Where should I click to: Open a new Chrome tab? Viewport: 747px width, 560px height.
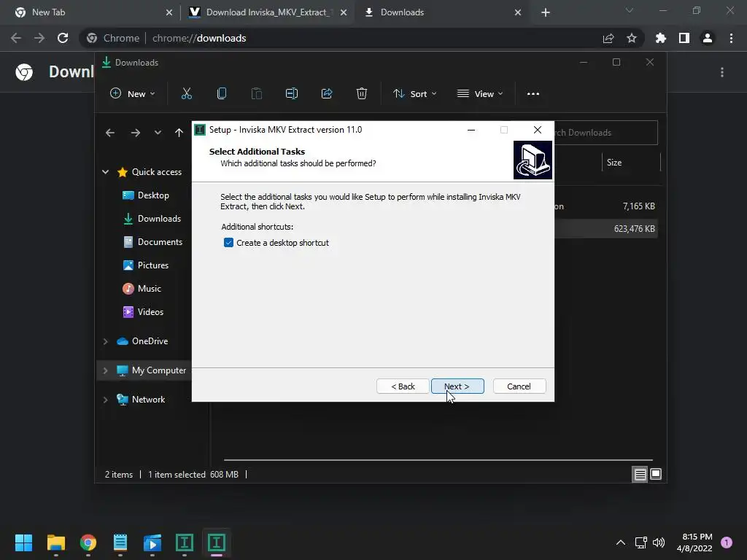point(546,12)
